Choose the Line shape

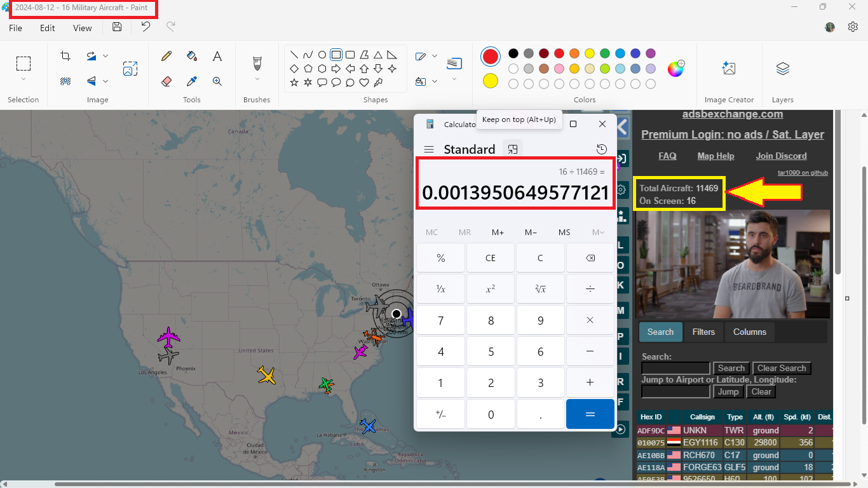pyautogui.click(x=294, y=55)
